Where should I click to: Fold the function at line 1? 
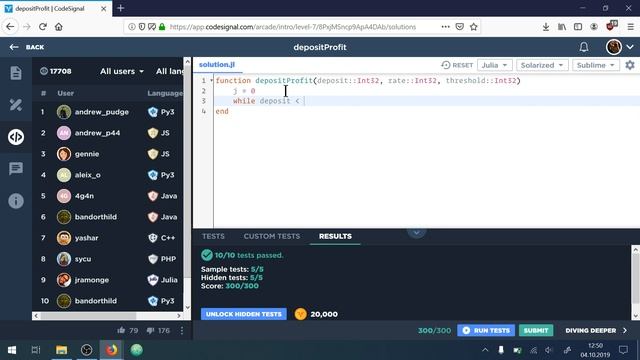point(211,80)
